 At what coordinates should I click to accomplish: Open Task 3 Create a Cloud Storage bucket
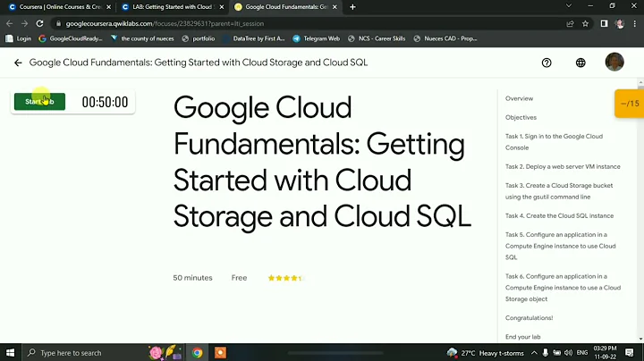click(559, 191)
